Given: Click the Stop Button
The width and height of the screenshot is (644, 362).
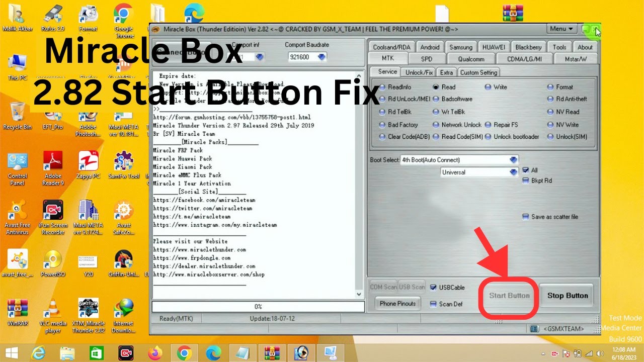Looking at the screenshot, I should (x=568, y=296).
